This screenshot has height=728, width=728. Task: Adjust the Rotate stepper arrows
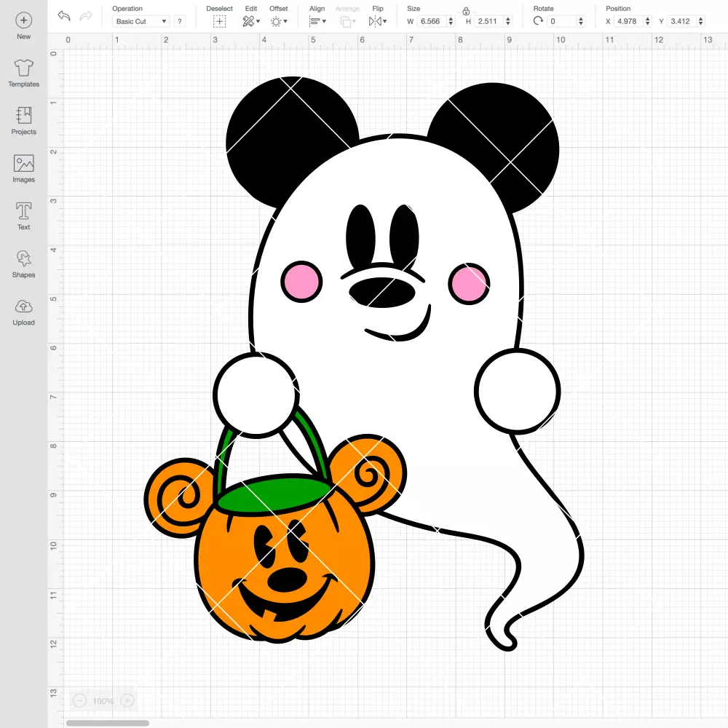pos(581,21)
